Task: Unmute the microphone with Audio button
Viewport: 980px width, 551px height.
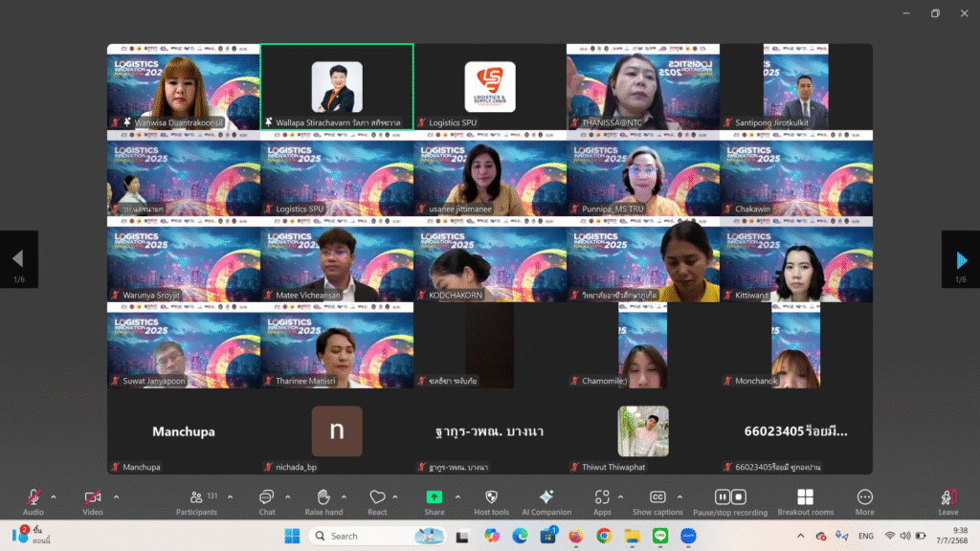Action: [33, 501]
